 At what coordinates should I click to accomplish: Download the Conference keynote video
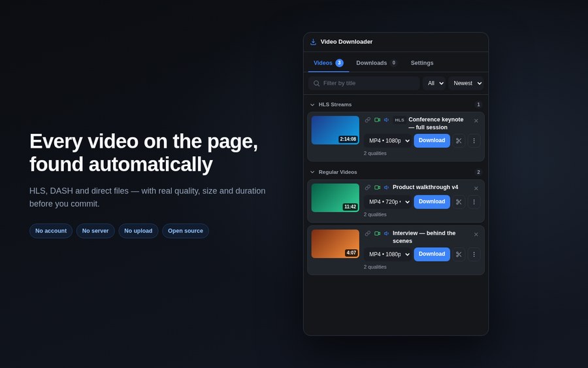pyautogui.click(x=432, y=141)
